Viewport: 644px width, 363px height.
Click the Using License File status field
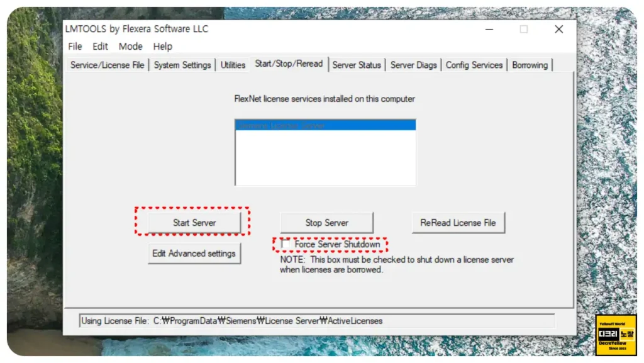pos(317,321)
